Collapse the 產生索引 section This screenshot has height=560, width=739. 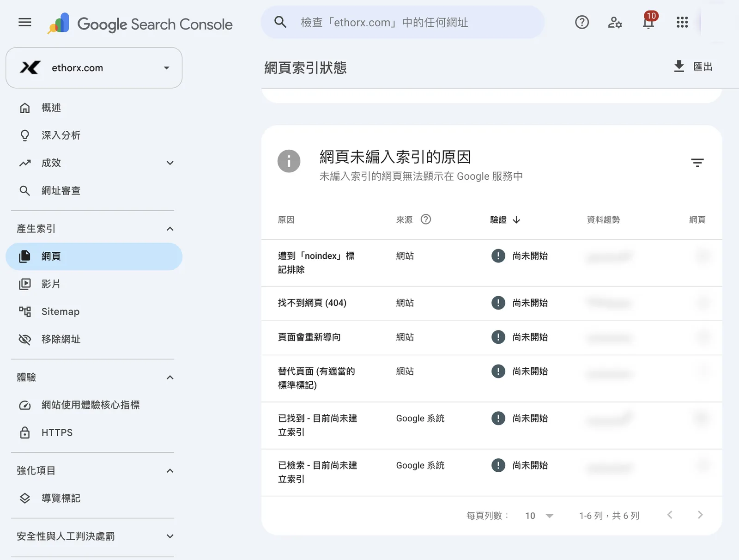(x=170, y=229)
